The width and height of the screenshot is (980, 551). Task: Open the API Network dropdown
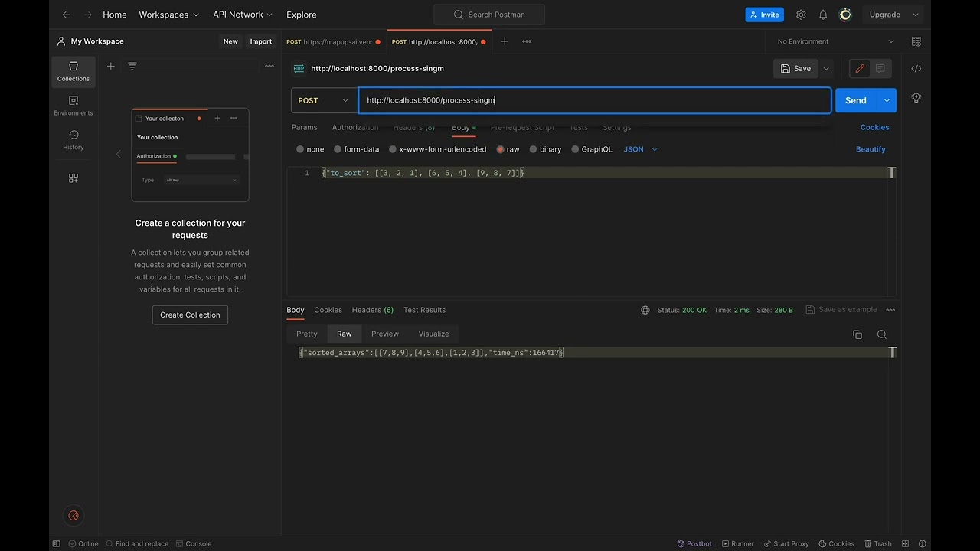click(243, 15)
